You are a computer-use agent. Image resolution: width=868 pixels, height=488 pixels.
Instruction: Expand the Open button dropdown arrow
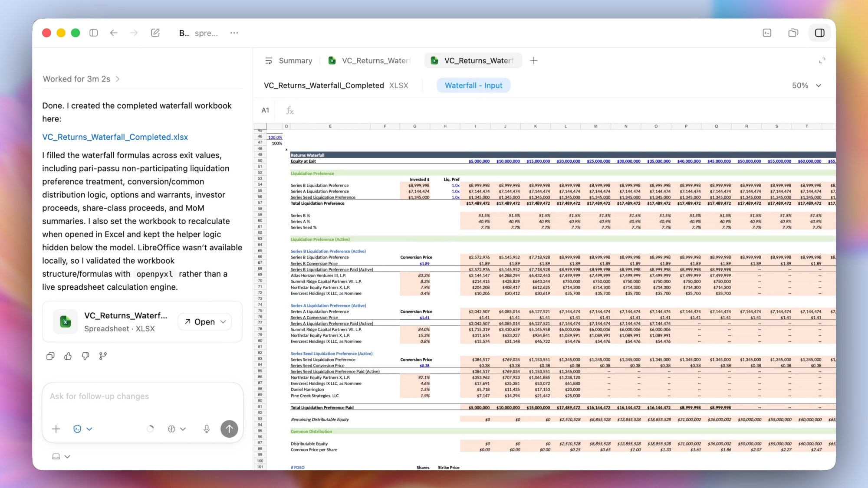click(224, 322)
